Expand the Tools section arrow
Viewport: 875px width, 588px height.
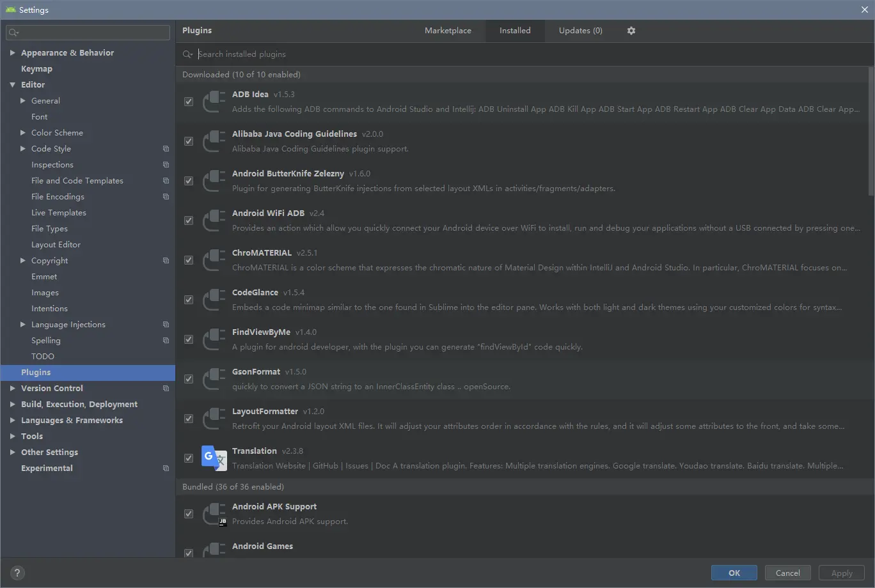[12, 437]
